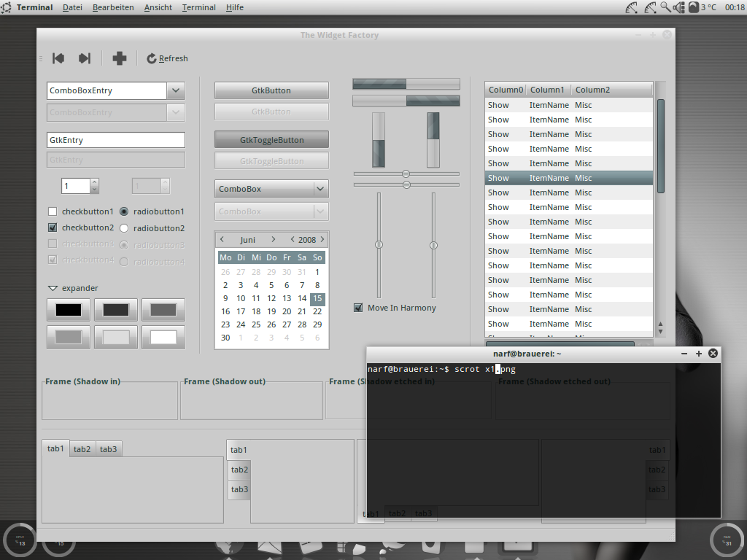Screen dimensions: 747x560
Task: Minimize the narf@brauerei terminal window
Action: pos(684,354)
